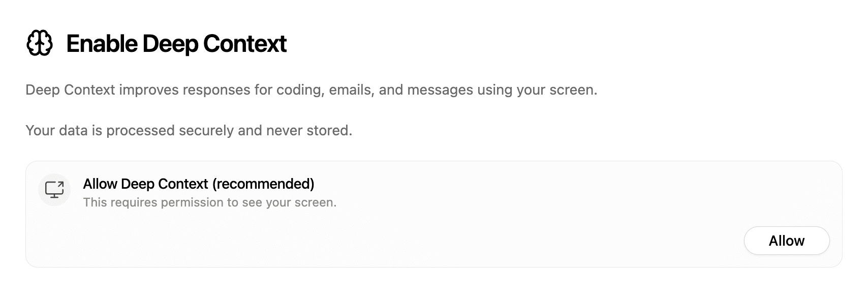This screenshot has width=868, height=294.
Task: Click "Your data" at the start of the privacy line
Action: point(56,131)
